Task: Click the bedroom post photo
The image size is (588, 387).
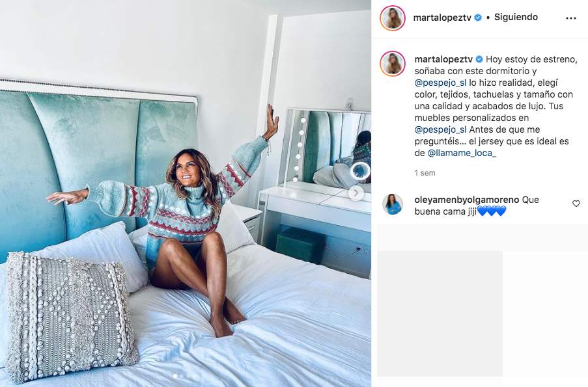Action: click(186, 193)
